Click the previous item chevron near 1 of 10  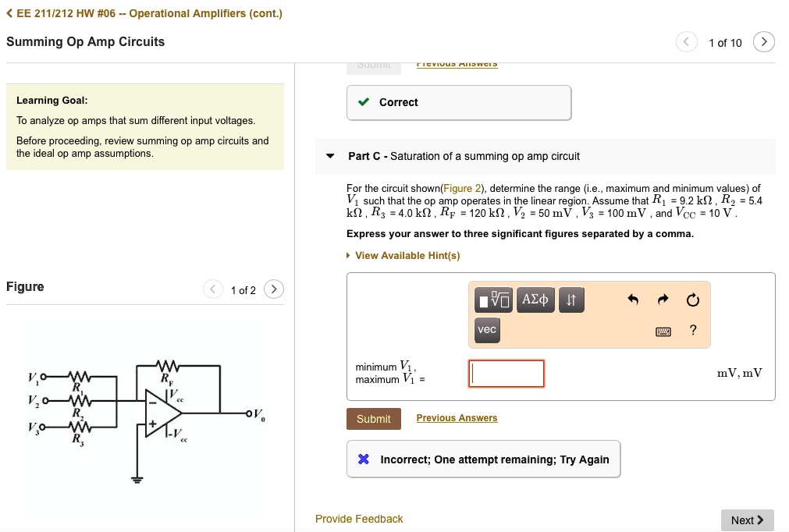tap(687, 42)
